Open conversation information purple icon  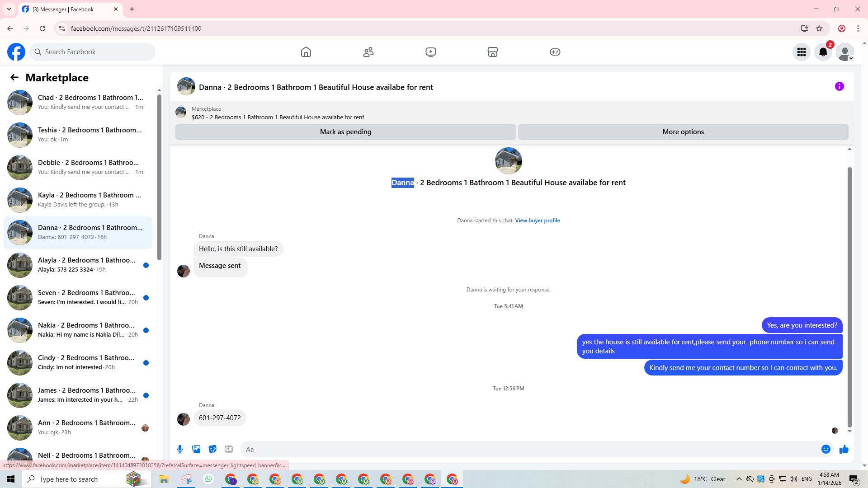click(840, 86)
